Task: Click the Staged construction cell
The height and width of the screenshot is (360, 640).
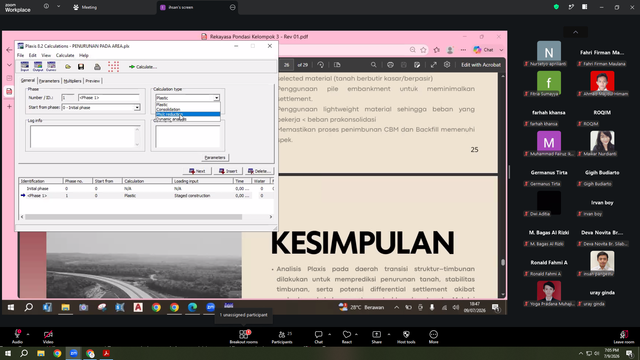Action: (x=192, y=196)
